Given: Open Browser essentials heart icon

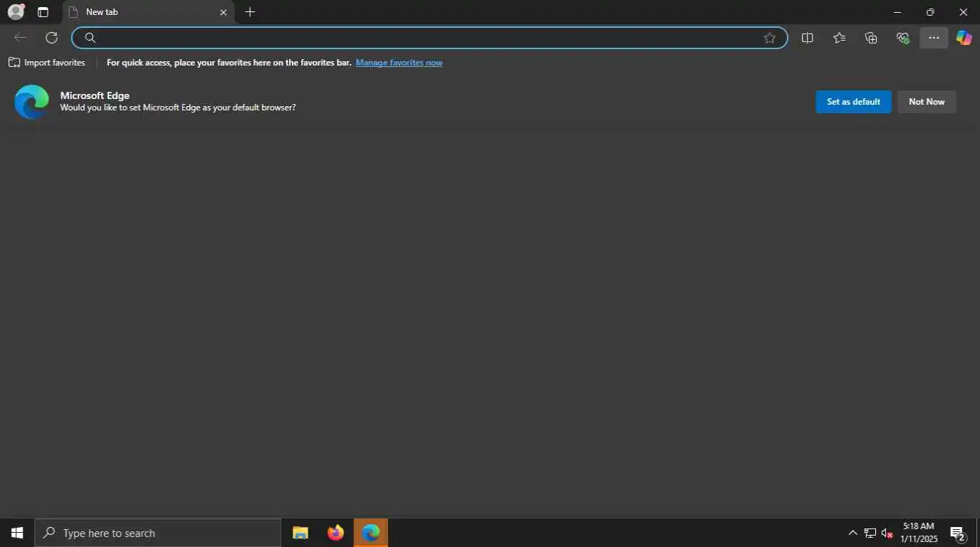Looking at the screenshot, I should (902, 38).
